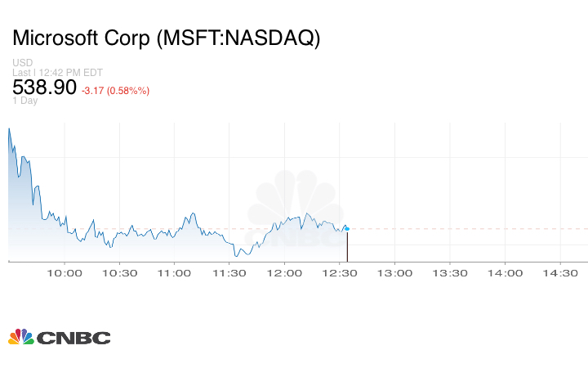Click the Microsoft Corp (MSFT:NASDAQ) title
Image resolution: width=588 pixels, height=368 pixels.
pyautogui.click(x=166, y=38)
